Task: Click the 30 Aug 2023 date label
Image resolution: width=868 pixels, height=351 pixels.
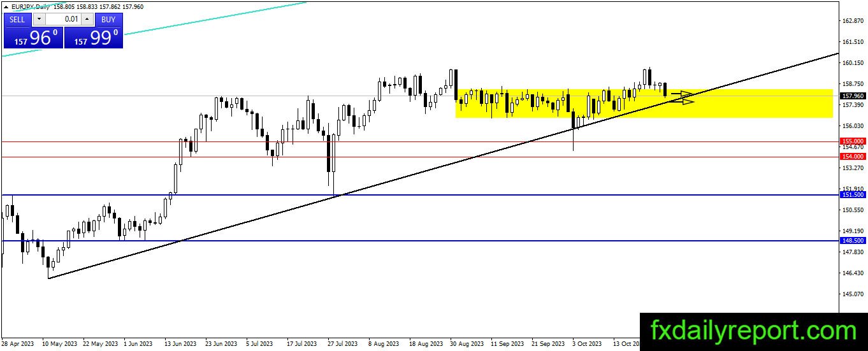Action: [x=467, y=344]
